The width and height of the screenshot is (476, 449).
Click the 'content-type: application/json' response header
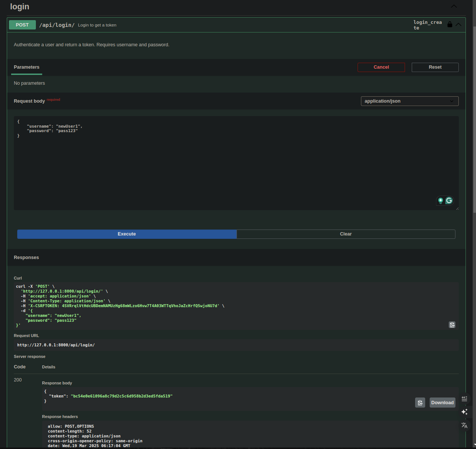pos(84,436)
